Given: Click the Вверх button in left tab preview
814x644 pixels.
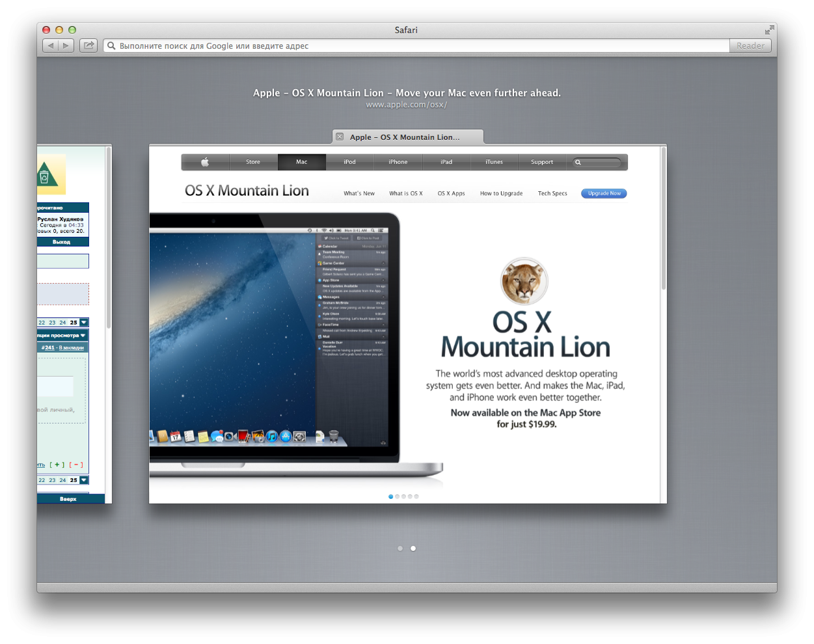Looking at the screenshot, I should pyautogui.click(x=68, y=499).
